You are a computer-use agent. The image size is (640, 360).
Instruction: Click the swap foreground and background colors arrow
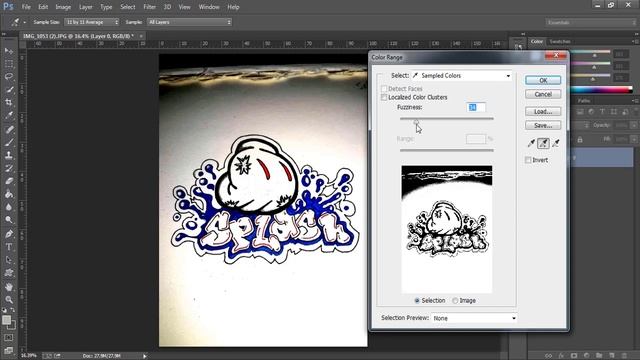12,311
